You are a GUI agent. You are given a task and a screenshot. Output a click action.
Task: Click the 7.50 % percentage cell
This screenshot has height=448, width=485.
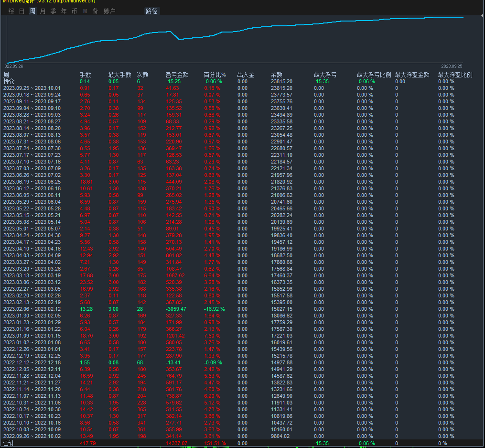[212, 336]
